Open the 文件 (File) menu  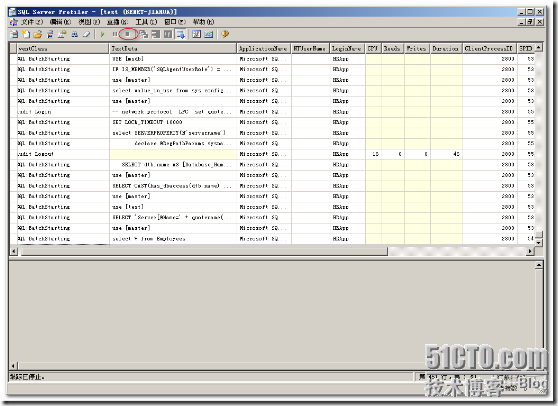[31, 22]
